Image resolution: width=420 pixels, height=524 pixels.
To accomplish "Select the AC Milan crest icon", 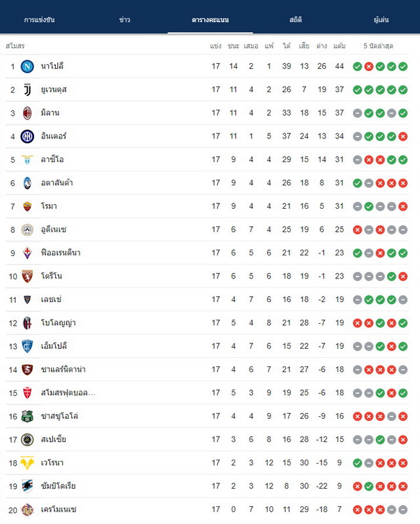I will (x=27, y=113).
